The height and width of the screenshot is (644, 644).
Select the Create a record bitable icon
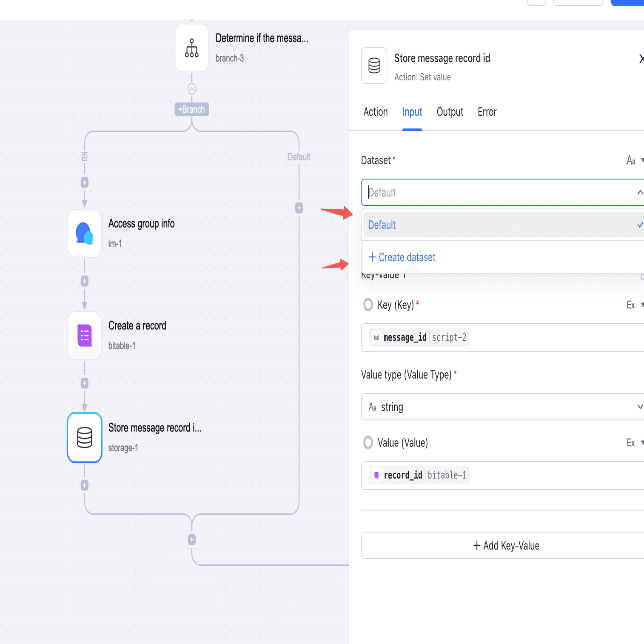[x=85, y=336]
